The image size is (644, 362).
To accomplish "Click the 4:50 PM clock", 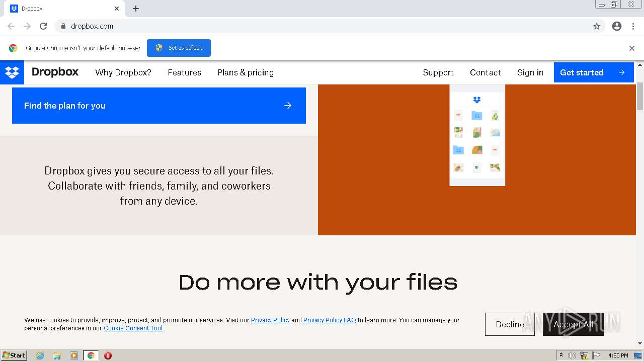I will click(618, 355).
